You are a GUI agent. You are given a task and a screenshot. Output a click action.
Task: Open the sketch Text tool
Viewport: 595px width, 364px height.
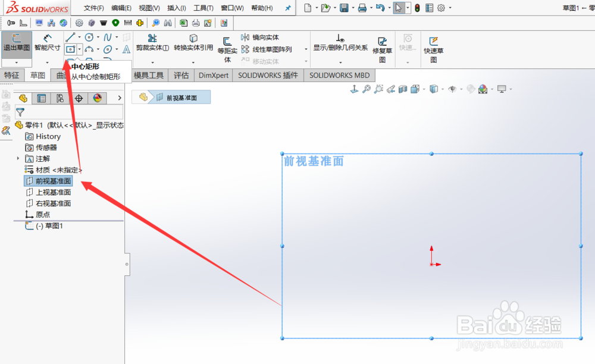[126, 49]
